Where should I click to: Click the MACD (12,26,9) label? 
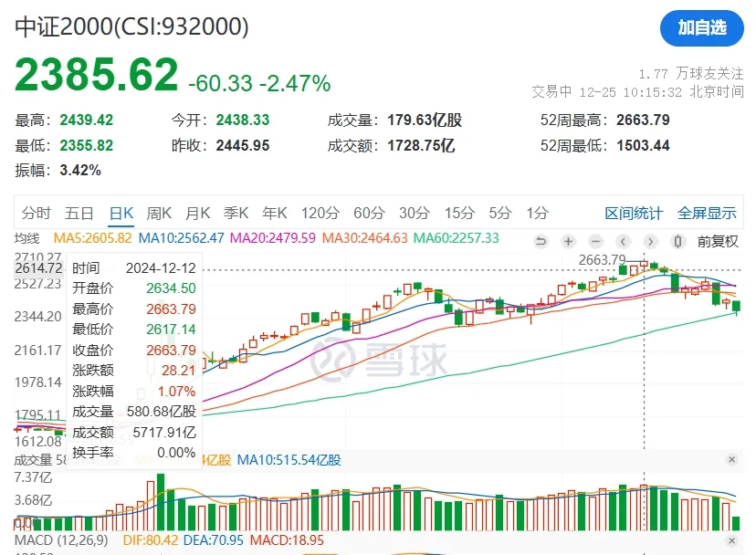pos(61,540)
